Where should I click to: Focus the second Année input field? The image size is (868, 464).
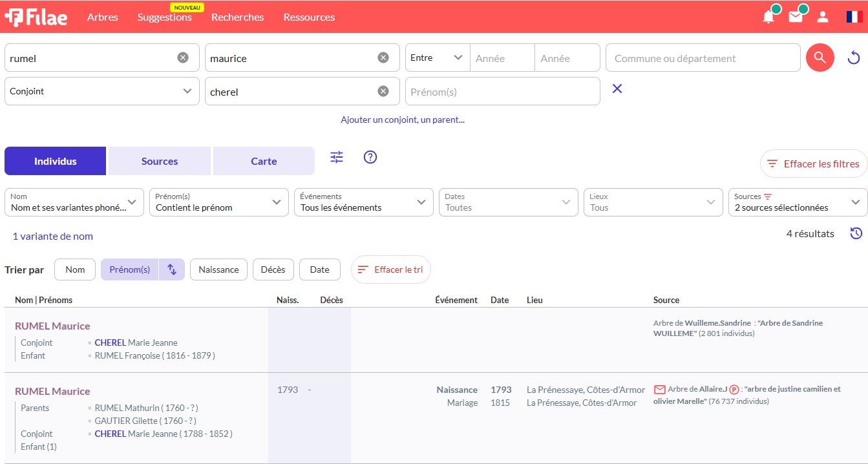[567, 58]
